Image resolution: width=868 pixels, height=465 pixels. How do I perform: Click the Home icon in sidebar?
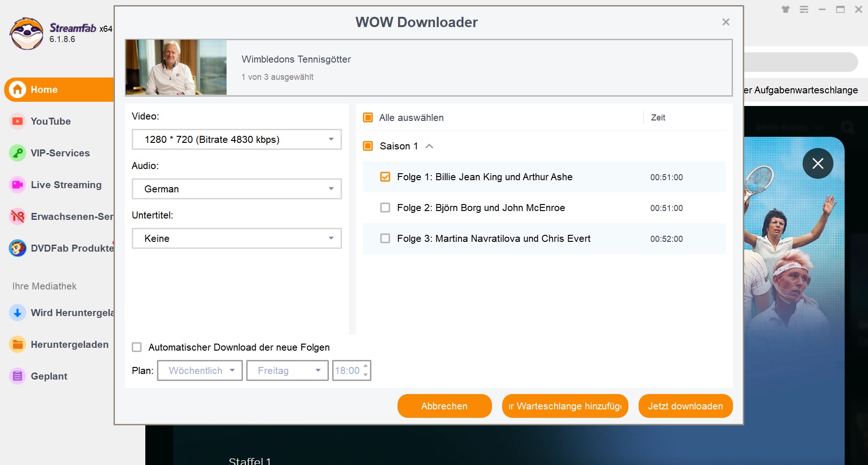(18, 89)
